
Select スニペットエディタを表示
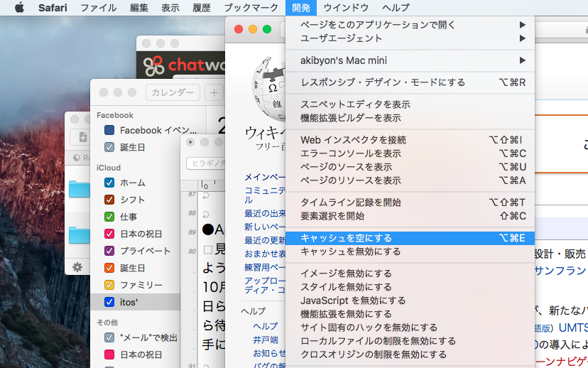click(410, 104)
